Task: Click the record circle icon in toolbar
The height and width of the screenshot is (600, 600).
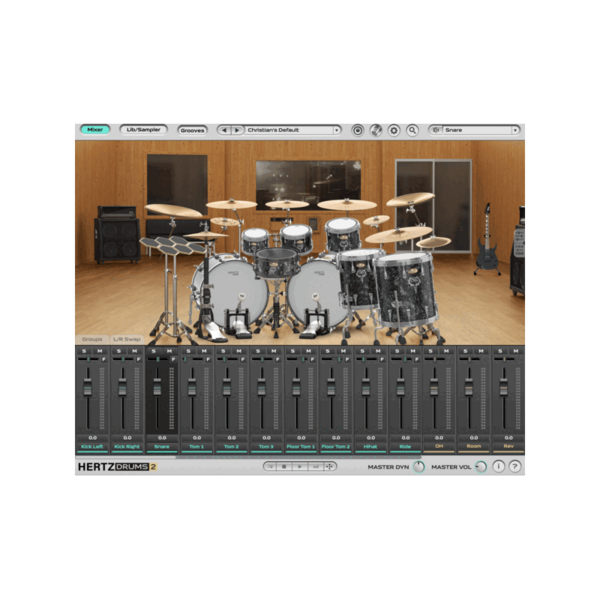Action: click(x=357, y=130)
